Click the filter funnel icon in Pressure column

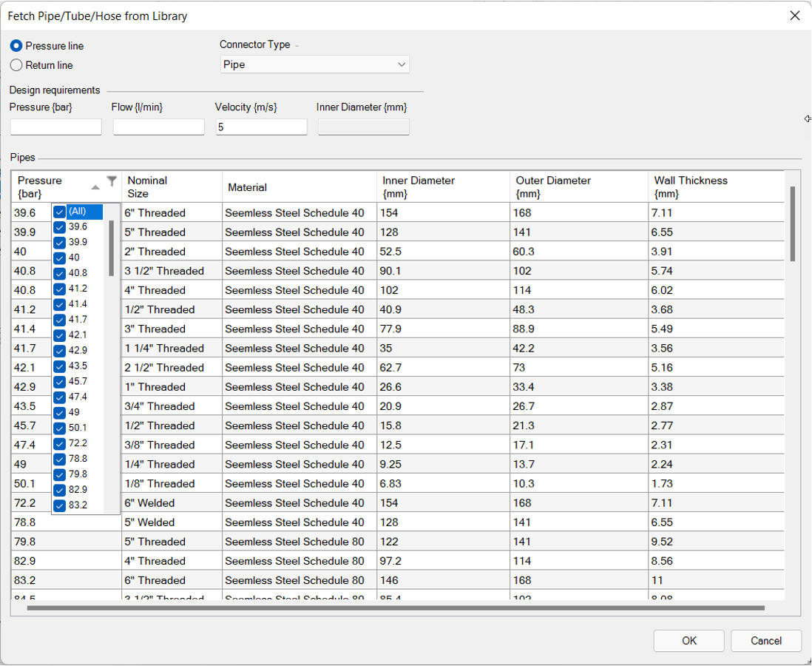(112, 181)
